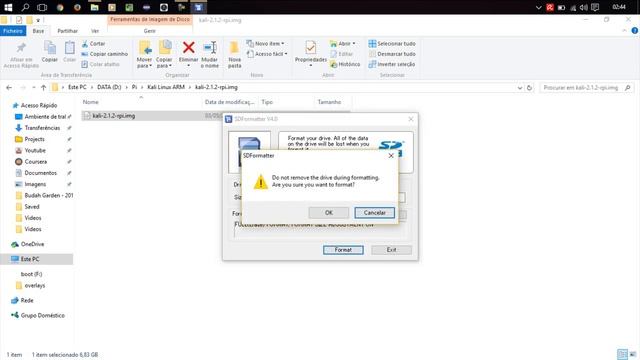Open Projects folder in navigation pane
The width and height of the screenshot is (640, 360).
(34, 139)
